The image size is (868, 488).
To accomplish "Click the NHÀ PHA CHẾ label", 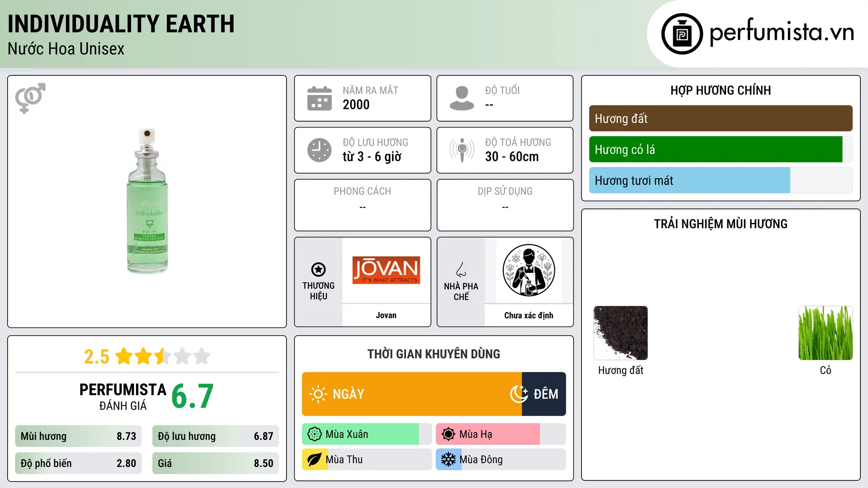I will 461,291.
